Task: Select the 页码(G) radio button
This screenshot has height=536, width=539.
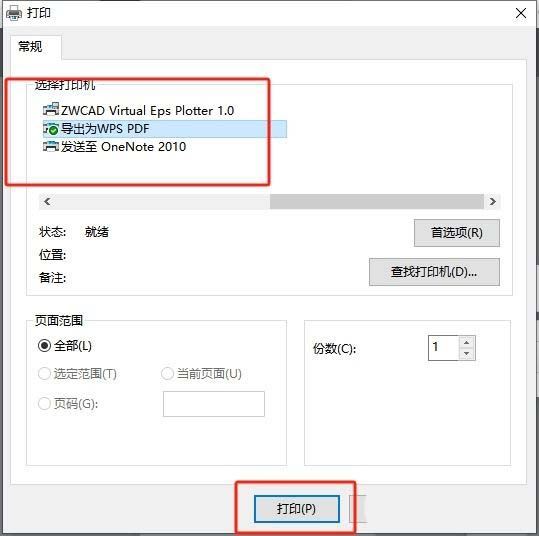Action: coord(44,403)
